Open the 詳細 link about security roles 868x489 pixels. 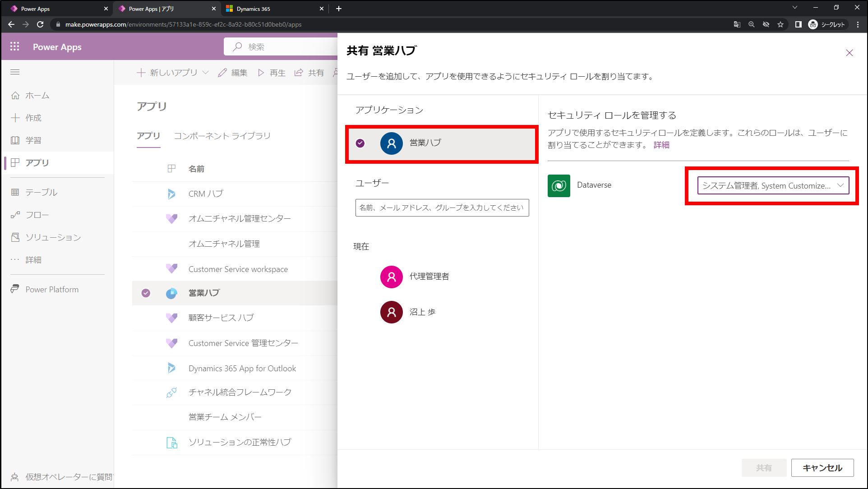point(661,145)
